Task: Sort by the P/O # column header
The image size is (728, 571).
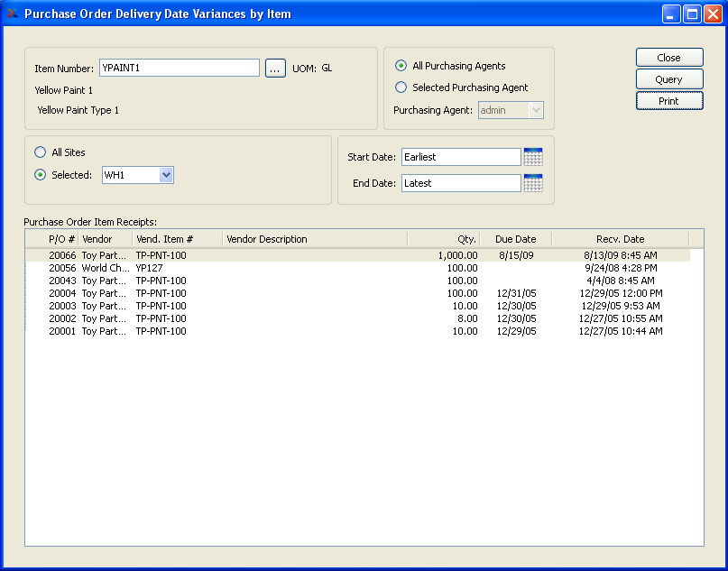Action: pos(61,239)
